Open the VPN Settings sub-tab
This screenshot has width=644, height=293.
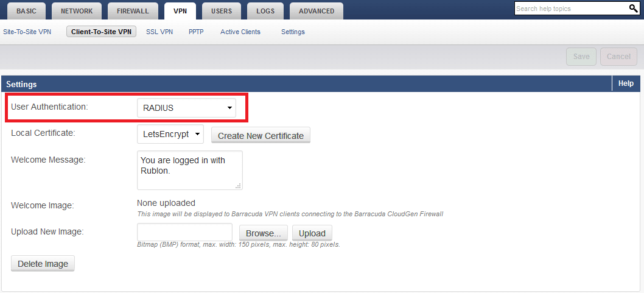click(x=293, y=32)
